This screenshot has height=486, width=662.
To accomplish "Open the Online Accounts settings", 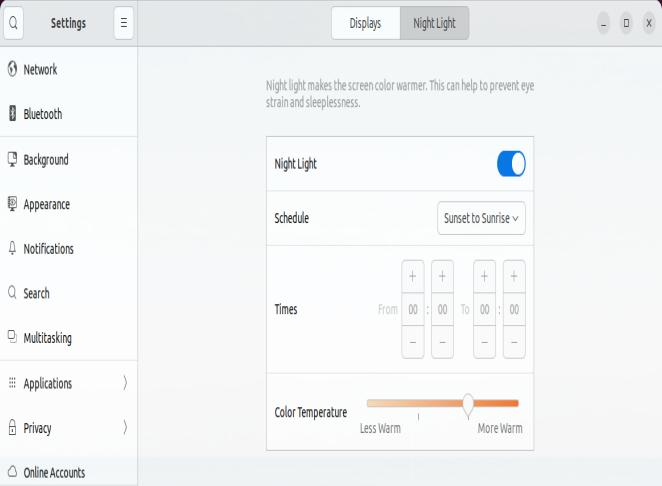I will pos(54,473).
